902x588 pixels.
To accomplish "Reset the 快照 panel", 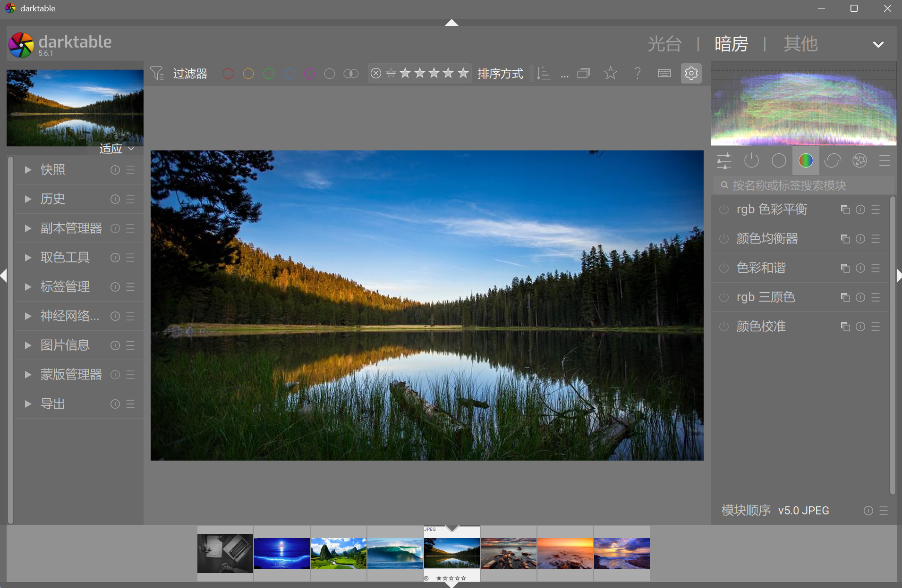I will (x=115, y=170).
